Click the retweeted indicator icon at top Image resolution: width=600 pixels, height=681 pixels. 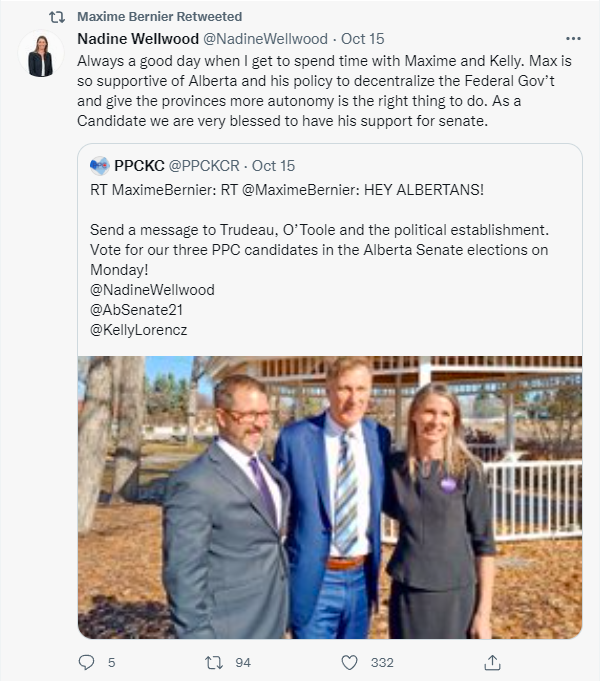click(57, 17)
